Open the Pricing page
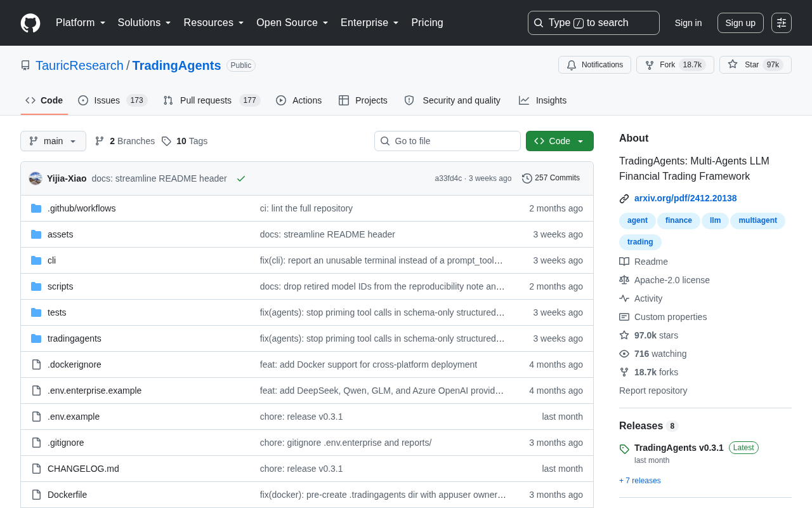This screenshot has width=812, height=508. point(427,23)
